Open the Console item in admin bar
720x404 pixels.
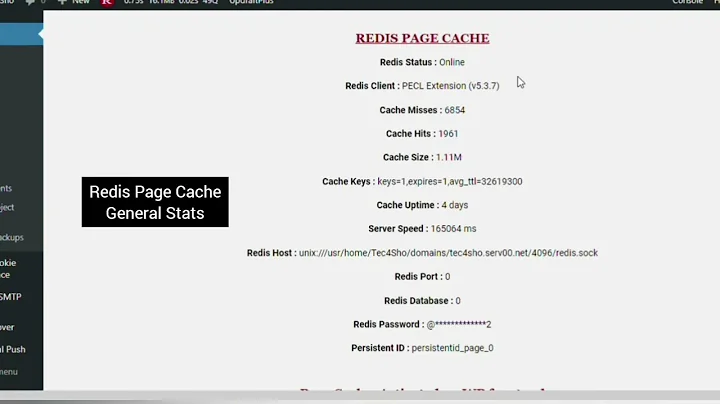pos(687,2)
